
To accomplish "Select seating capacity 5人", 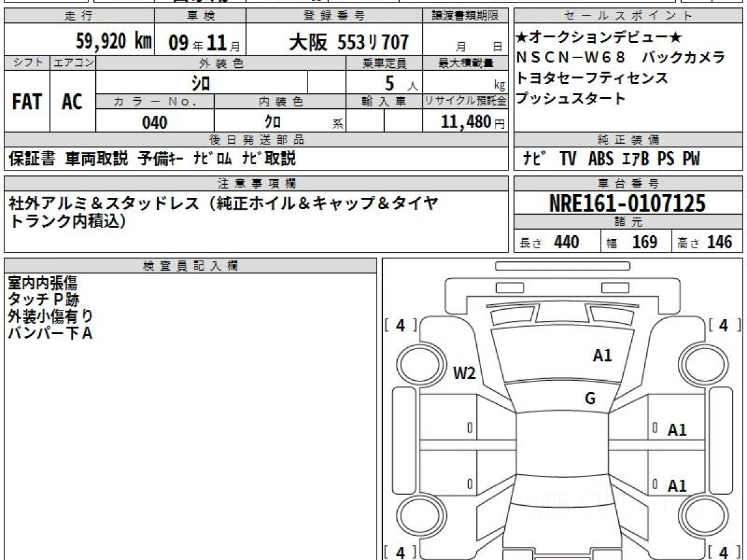I will point(401,83).
